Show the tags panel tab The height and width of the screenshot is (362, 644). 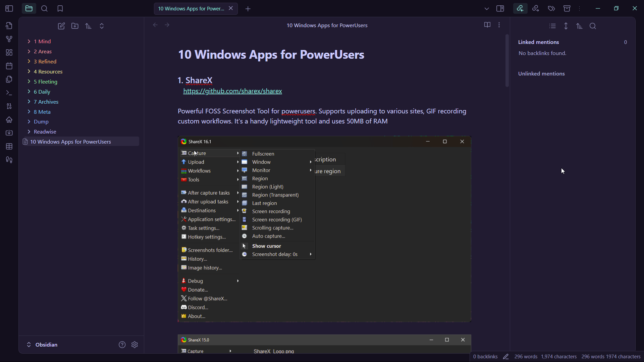pyautogui.click(x=551, y=8)
